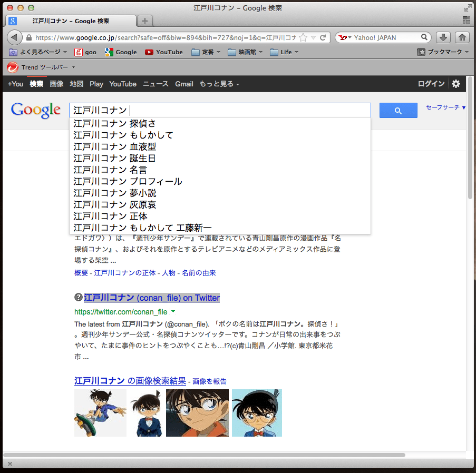Viewport: 476px width, 473px height.
Task: Close the bottom add-on bar
Action: point(9,464)
